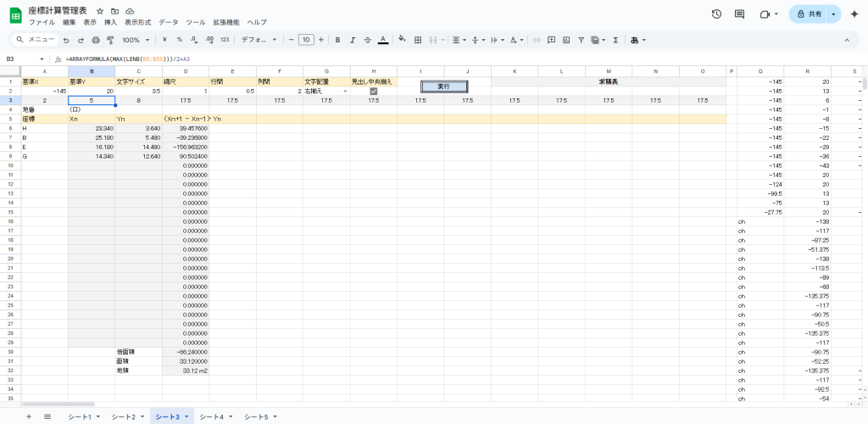The height and width of the screenshot is (424, 868).
Task: Open the 表示 menu
Action: pyautogui.click(x=90, y=23)
